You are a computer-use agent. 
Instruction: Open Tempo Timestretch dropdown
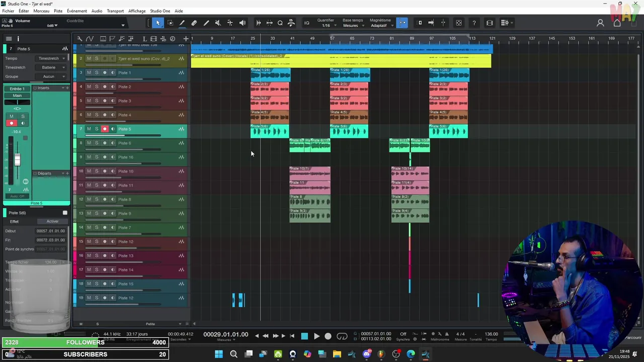(x=52, y=58)
